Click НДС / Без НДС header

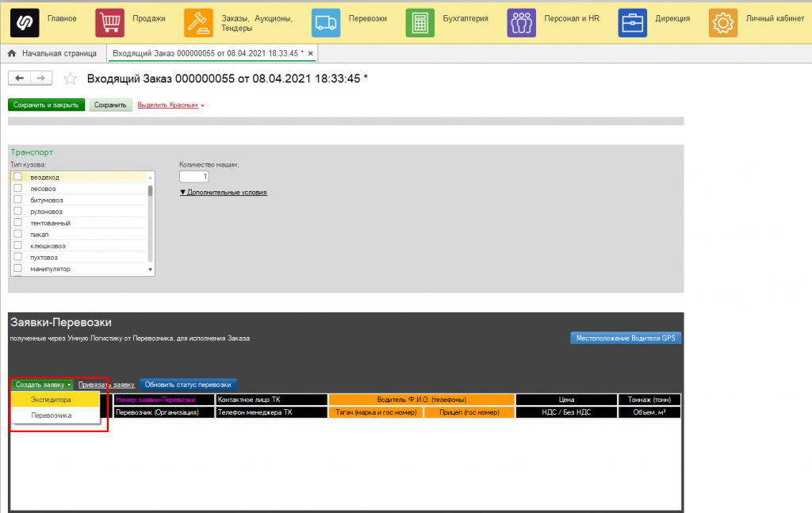566,412
